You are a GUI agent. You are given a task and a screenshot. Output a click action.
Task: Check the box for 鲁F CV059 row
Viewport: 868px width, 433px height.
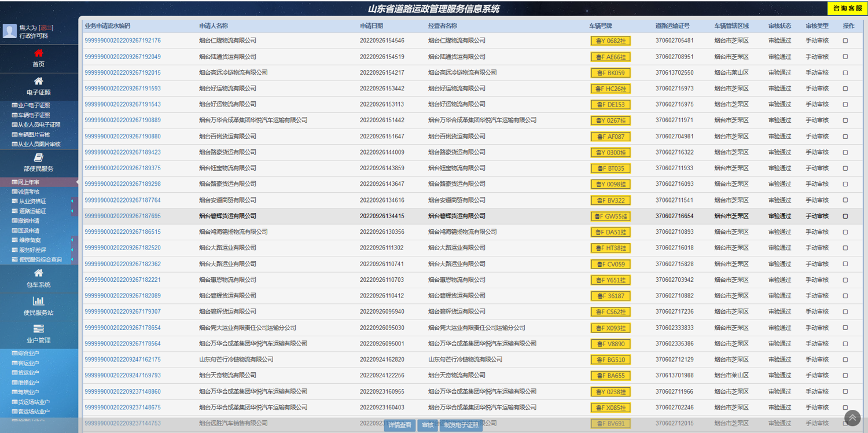point(845,264)
